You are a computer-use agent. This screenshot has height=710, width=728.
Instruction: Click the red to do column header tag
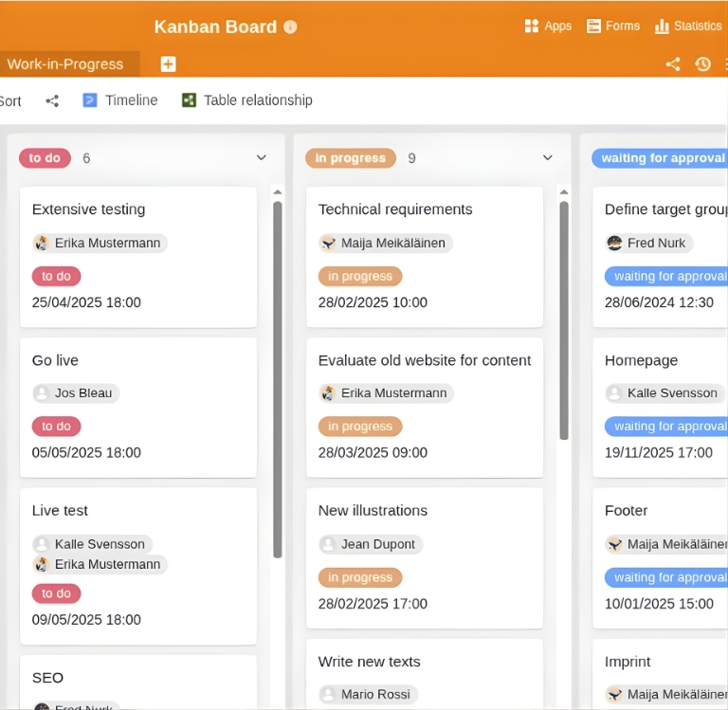[x=45, y=158]
